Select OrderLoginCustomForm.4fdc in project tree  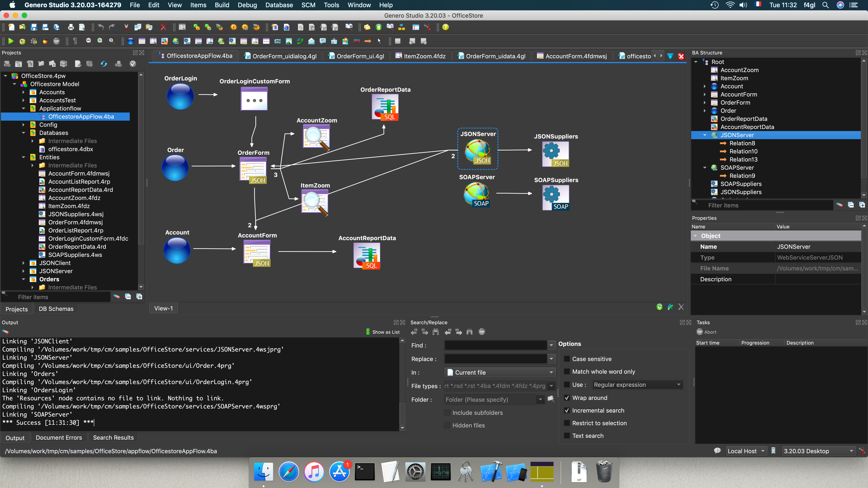[88, 238]
